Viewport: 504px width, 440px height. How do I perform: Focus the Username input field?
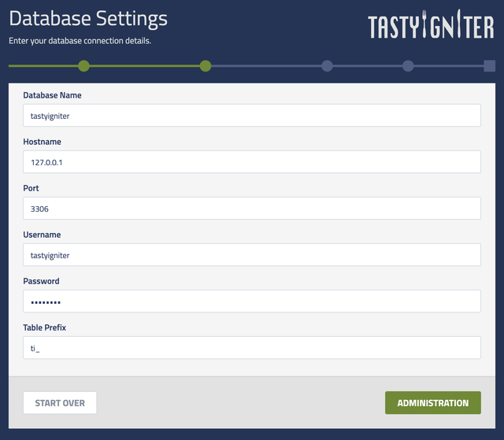(252, 255)
